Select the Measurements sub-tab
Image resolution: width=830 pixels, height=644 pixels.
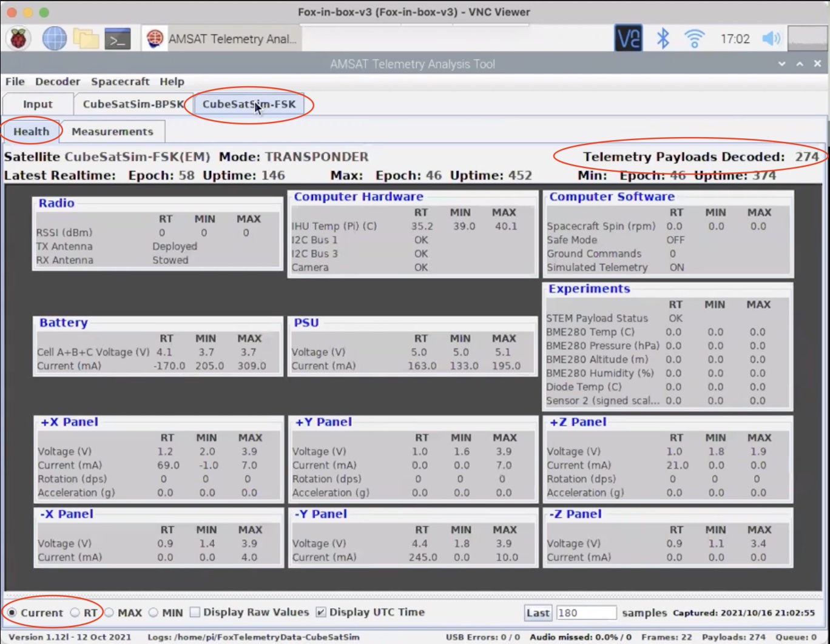point(112,132)
